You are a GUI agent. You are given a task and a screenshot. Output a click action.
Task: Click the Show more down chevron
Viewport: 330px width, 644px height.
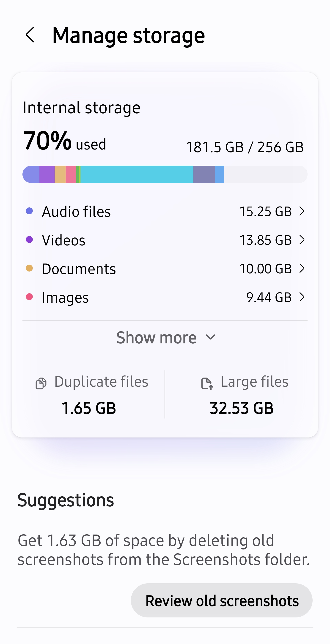click(210, 337)
